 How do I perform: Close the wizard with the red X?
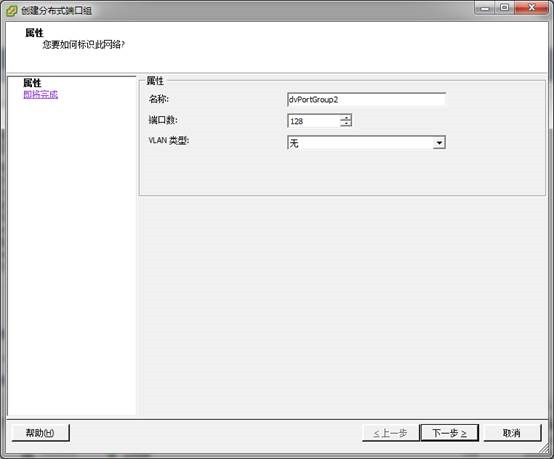click(x=532, y=8)
